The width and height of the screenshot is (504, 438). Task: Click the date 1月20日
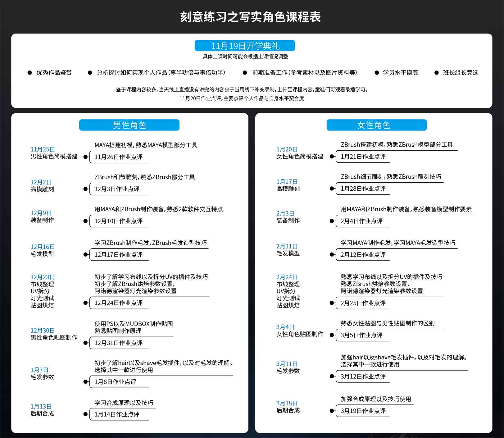tap(287, 149)
